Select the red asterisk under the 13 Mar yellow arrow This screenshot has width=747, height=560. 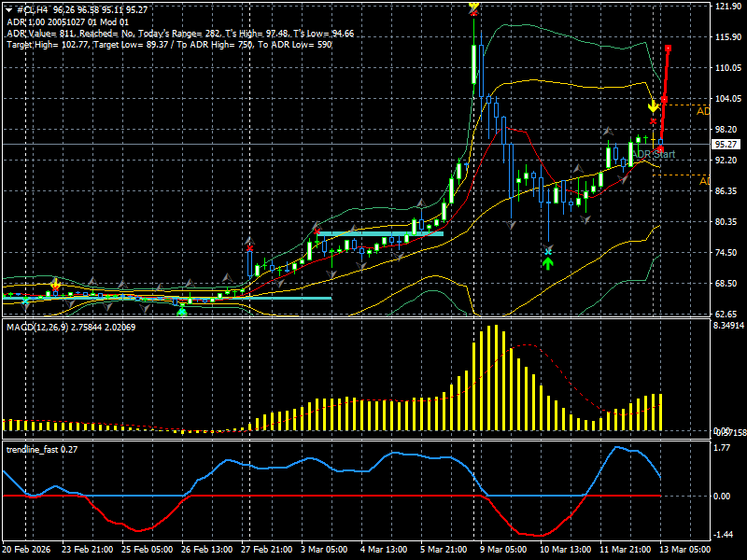click(x=653, y=121)
